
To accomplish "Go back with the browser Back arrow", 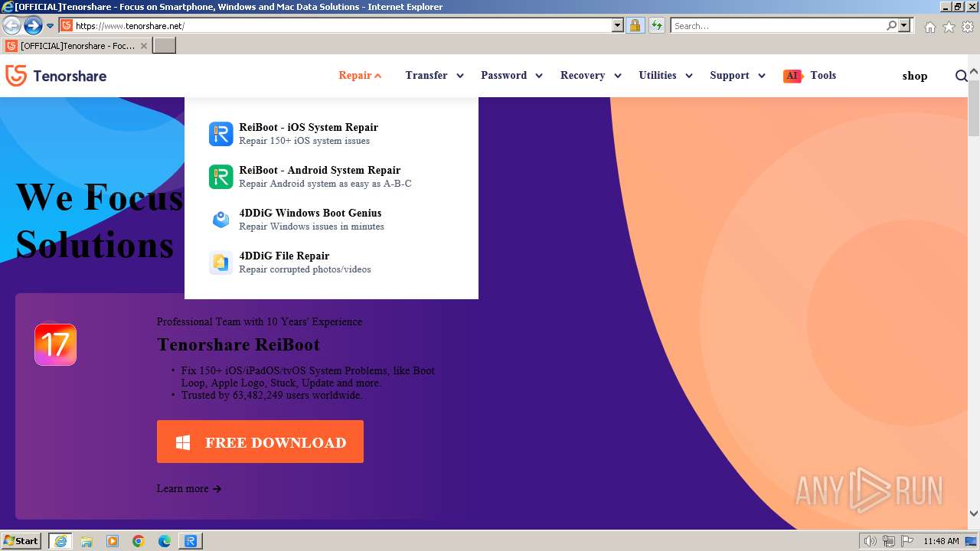I will pos(11,26).
